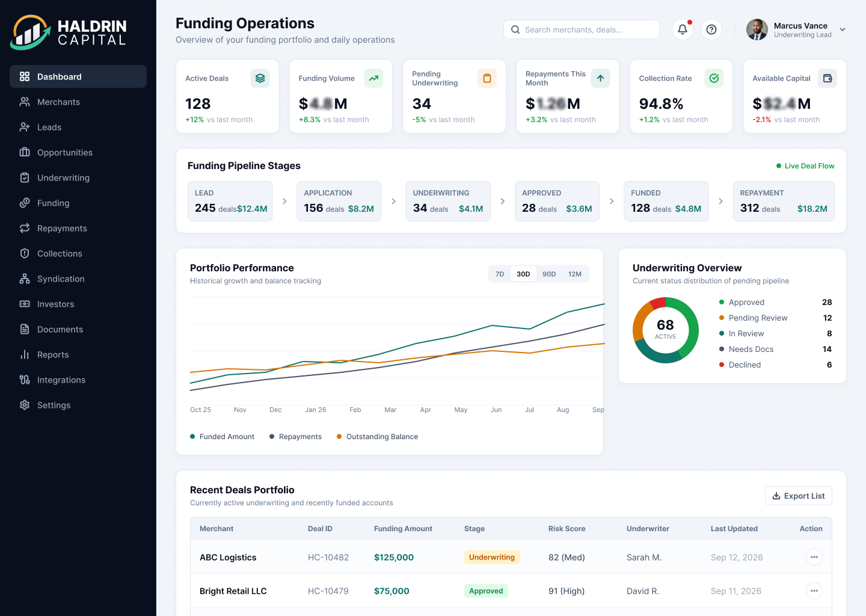Viewport: 866px width, 616px height.
Task: Switch chart to 90D range
Action: [549, 274]
